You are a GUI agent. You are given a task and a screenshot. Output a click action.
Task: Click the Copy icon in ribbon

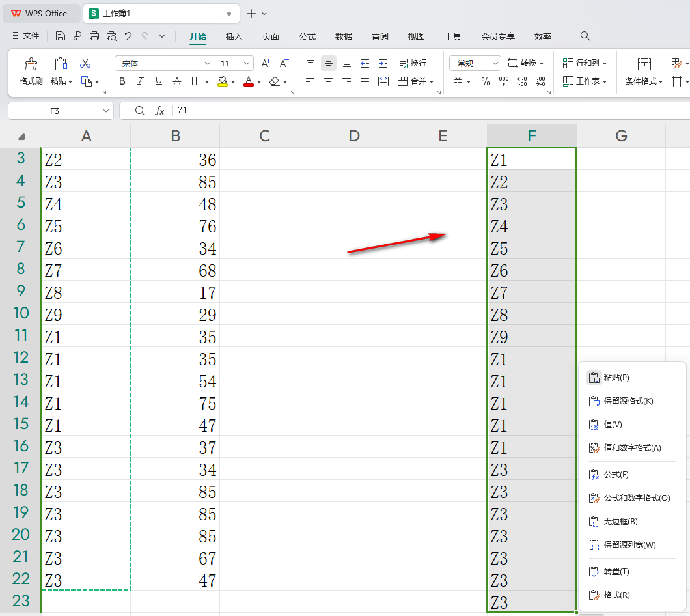point(86,81)
